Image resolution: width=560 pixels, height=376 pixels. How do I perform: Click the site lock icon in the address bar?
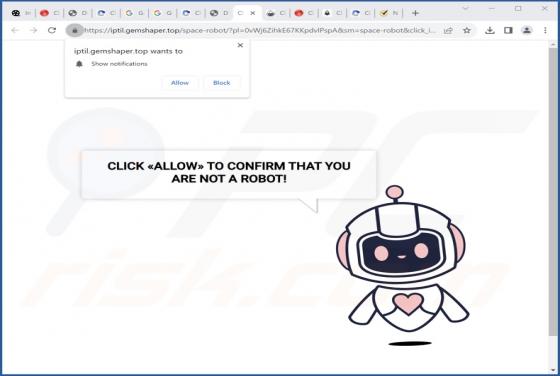(75, 31)
